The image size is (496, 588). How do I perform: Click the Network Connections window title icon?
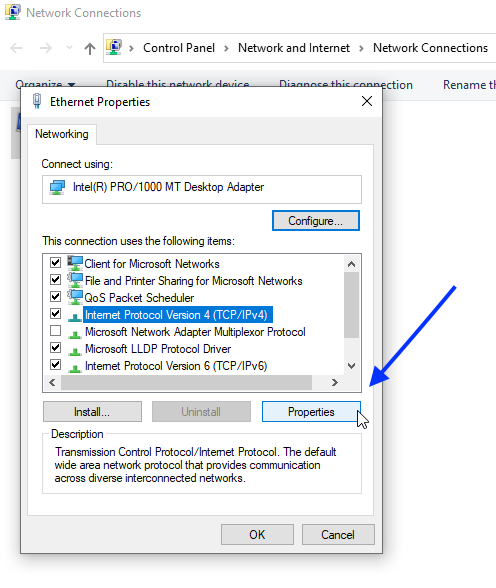12,12
